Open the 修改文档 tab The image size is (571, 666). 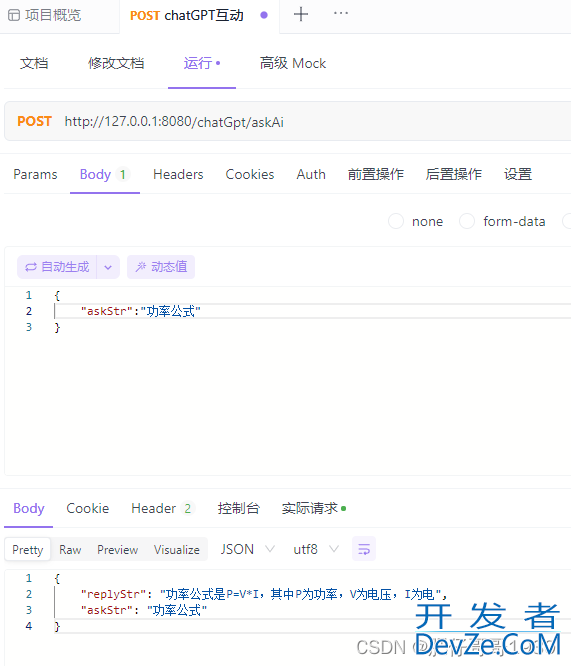coord(116,63)
